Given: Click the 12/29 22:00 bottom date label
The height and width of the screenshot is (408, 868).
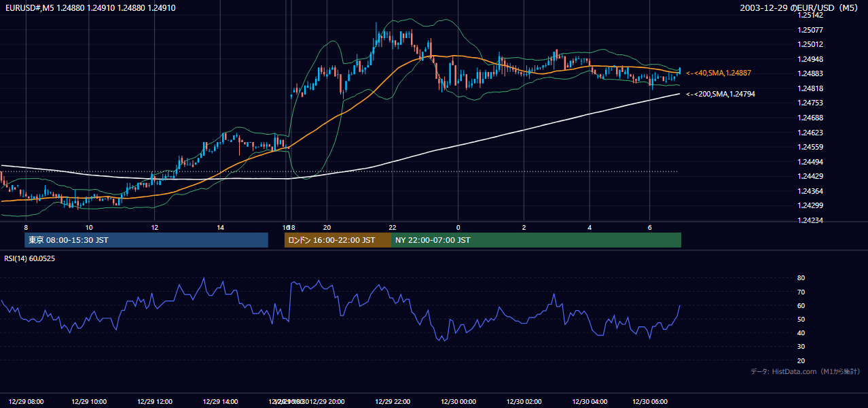Looking at the screenshot, I should coord(393,401).
